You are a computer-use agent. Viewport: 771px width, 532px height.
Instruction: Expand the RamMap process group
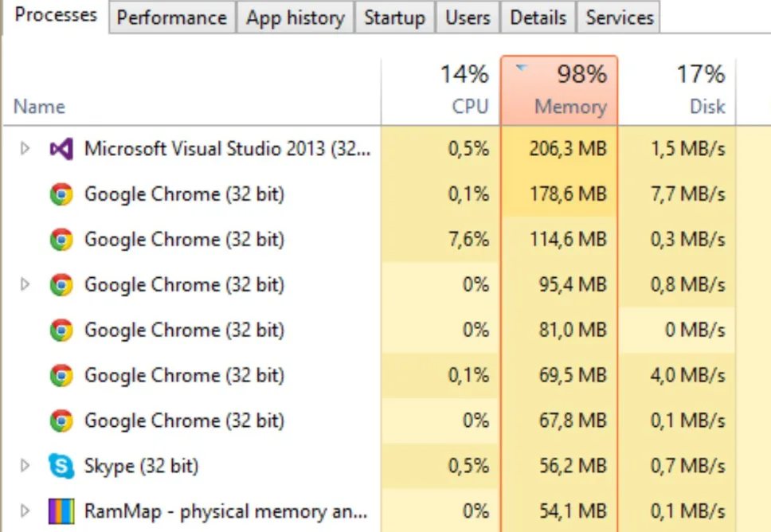(x=25, y=511)
